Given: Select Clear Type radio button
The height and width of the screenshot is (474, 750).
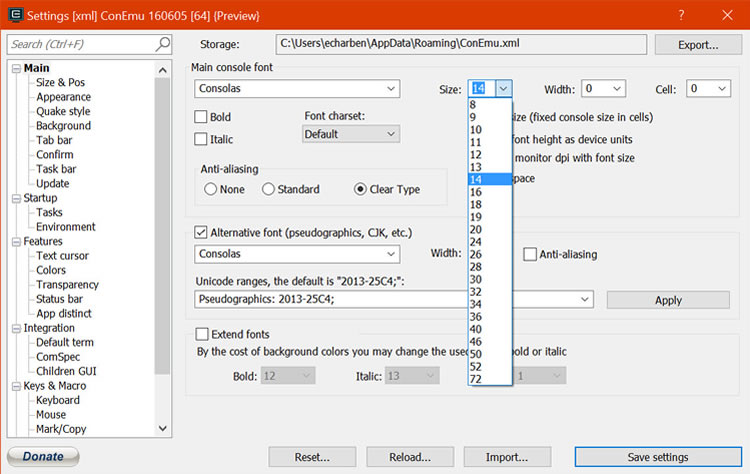Looking at the screenshot, I should coord(360,189).
